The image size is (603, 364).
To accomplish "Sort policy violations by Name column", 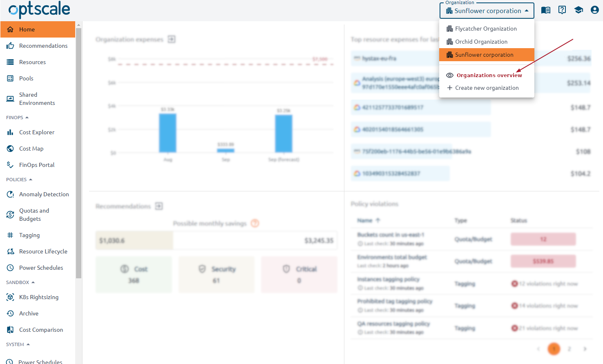I will [368, 220].
